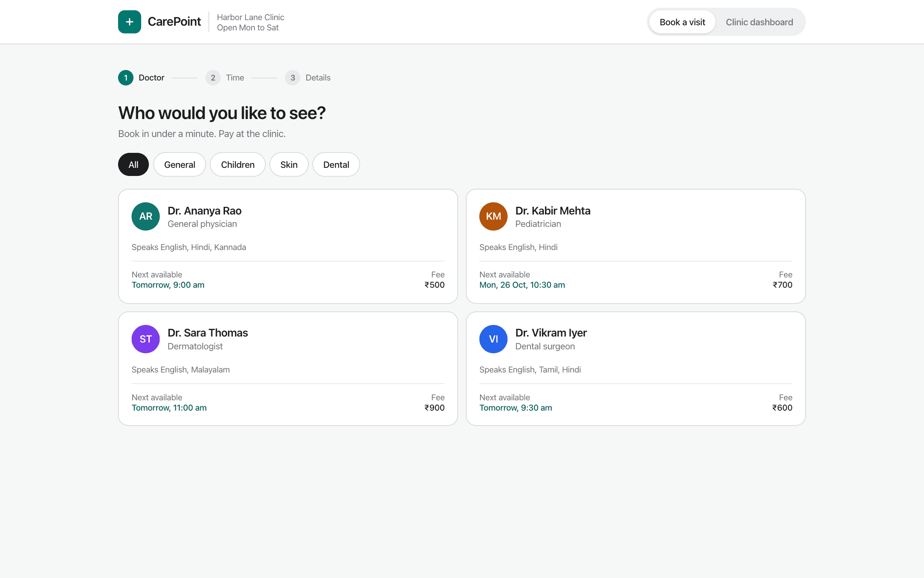Click the VI avatar for Dr. Vikram Iyer
The image size is (924, 578).
click(493, 339)
